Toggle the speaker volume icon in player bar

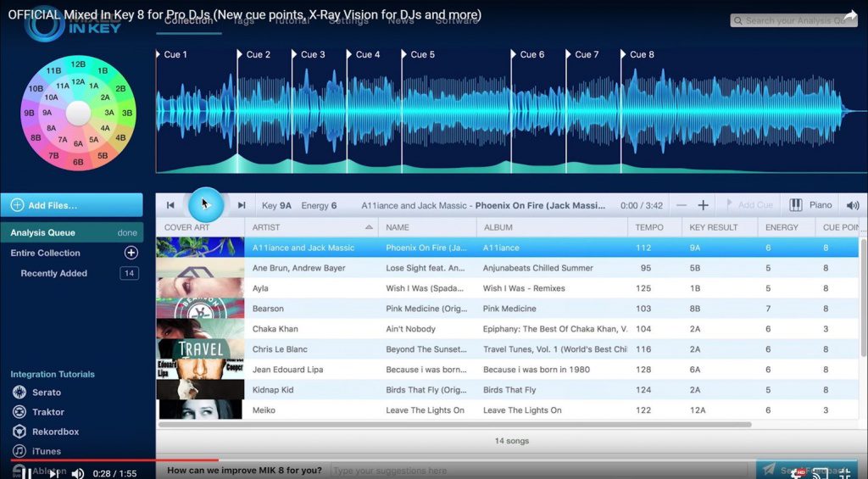tap(853, 205)
